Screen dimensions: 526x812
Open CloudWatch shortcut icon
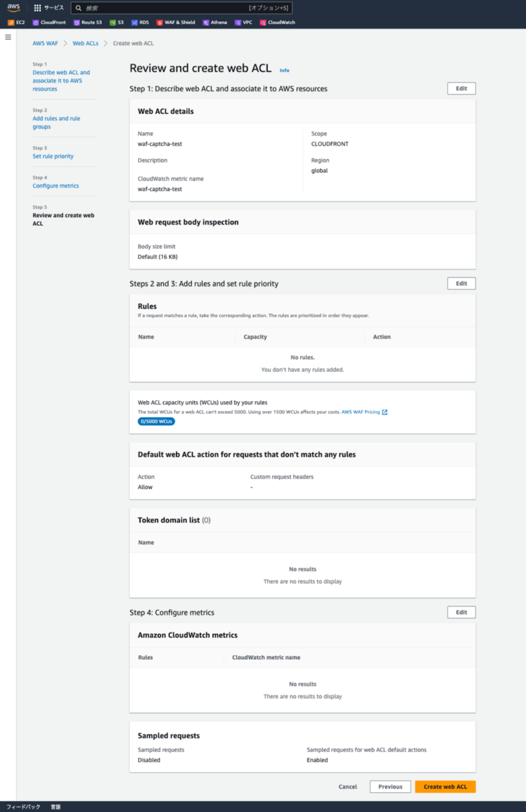coord(263,23)
